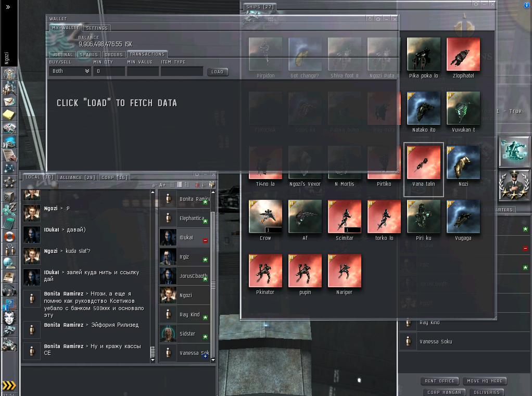This screenshot has height=396, width=532.
Task: Open the Tutorials question mark icon
Action: tap(9, 304)
